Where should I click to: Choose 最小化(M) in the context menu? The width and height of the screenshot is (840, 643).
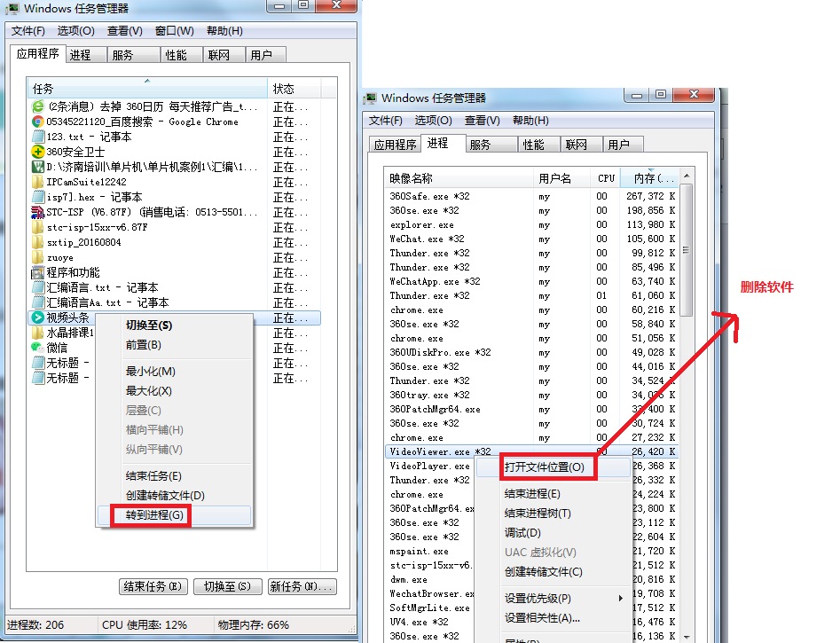point(174,371)
